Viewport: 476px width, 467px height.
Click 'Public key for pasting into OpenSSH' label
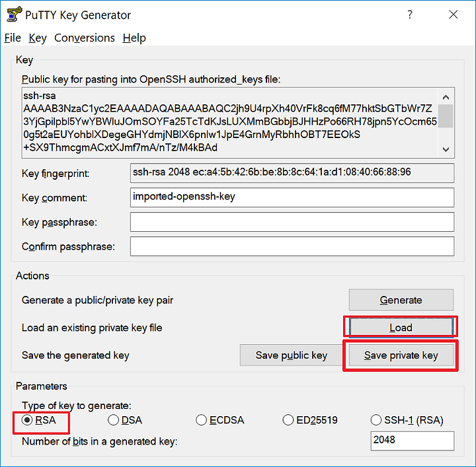coord(151,79)
